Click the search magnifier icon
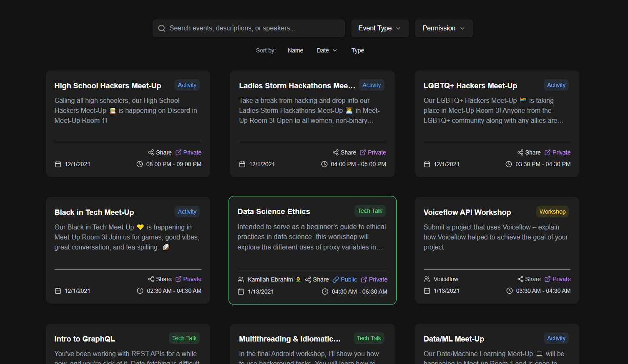Viewport: 628px width, 364px height. [x=162, y=28]
